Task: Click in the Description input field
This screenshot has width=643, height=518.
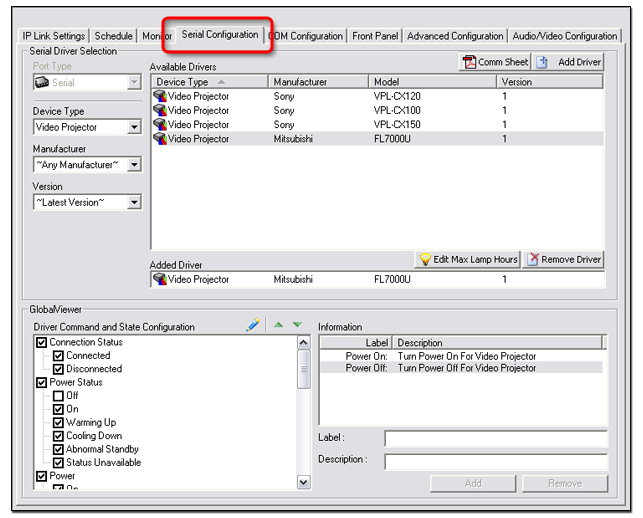Action: click(x=496, y=461)
